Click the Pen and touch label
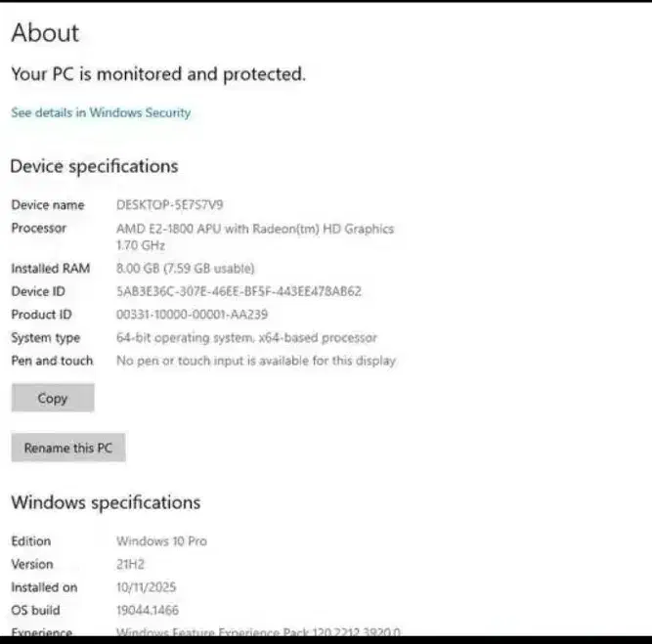Image resolution: width=652 pixels, height=644 pixels. click(52, 361)
